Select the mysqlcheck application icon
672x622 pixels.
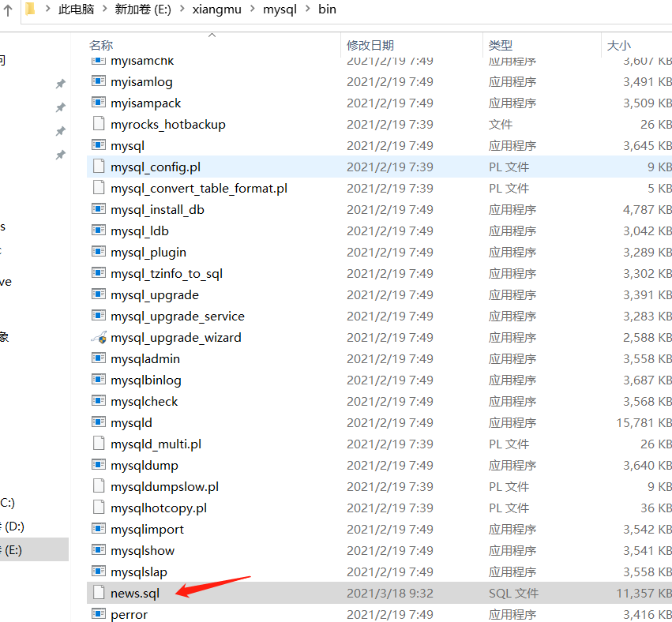pos(97,401)
